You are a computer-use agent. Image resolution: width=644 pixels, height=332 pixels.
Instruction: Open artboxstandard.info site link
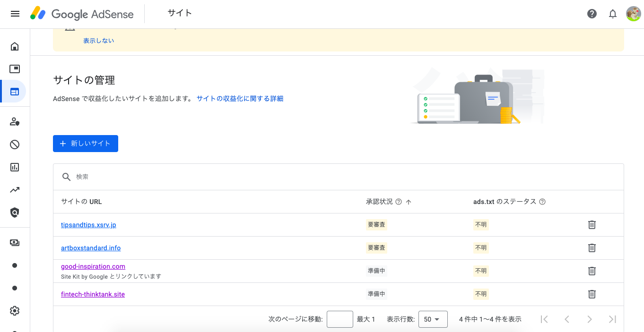point(91,248)
